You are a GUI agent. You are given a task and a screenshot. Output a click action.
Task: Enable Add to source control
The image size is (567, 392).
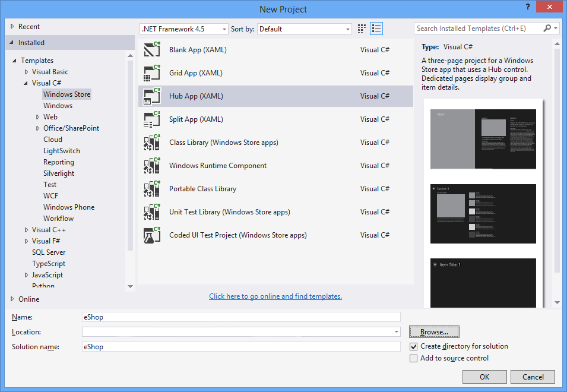(414, 358)
